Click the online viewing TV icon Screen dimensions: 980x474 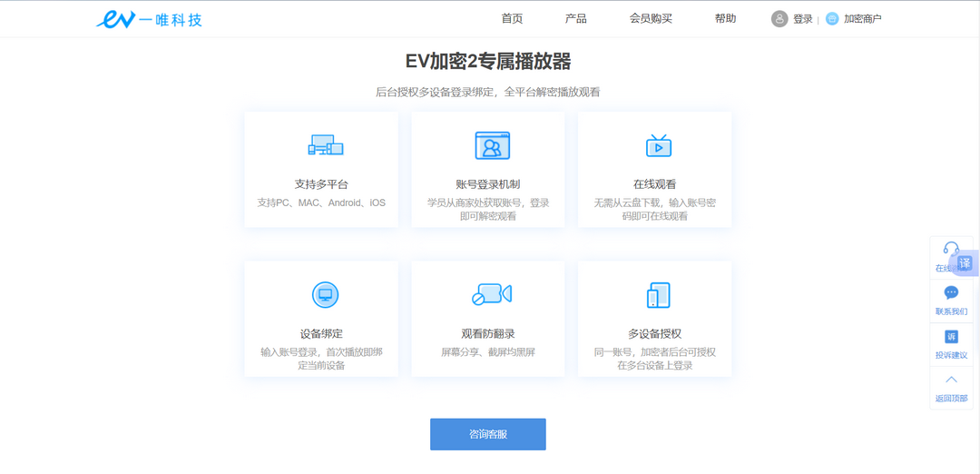(x=658, y=145)
